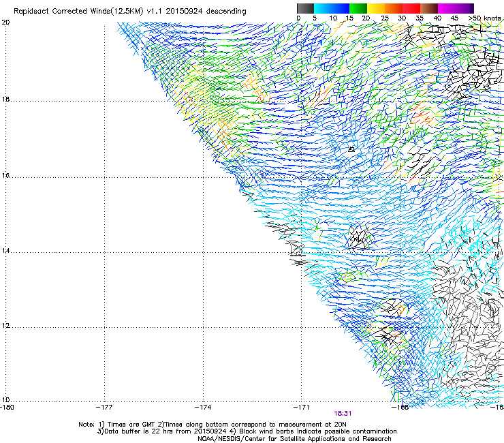Click the '>50 knots' legend label

click(x=484, y=18)
